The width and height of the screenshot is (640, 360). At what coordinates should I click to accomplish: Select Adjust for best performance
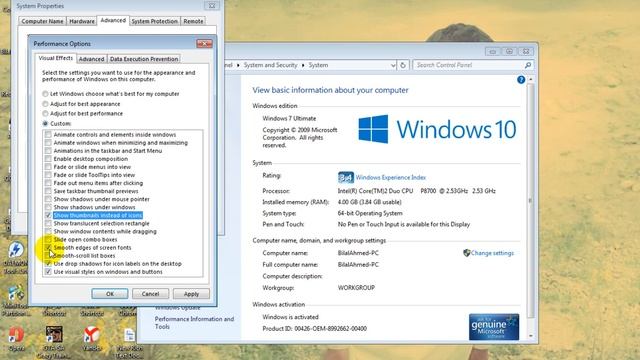point(45,113)
